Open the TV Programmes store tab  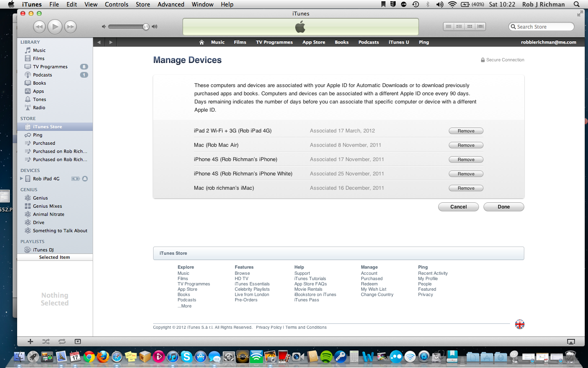(274, 42)
